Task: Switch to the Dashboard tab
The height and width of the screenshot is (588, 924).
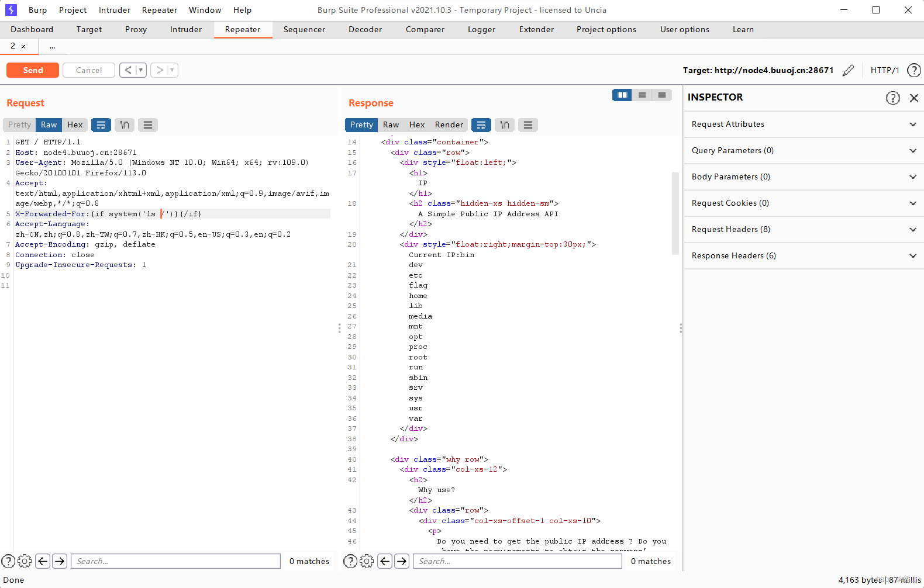Action: (x=32, y=29)
